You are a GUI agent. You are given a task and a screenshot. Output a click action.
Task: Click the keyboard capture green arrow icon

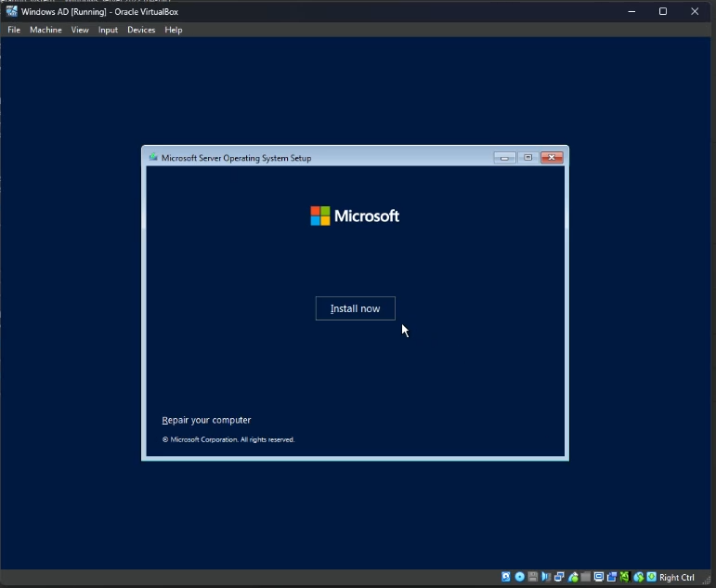pyautogui.click(x=652, y=577)
